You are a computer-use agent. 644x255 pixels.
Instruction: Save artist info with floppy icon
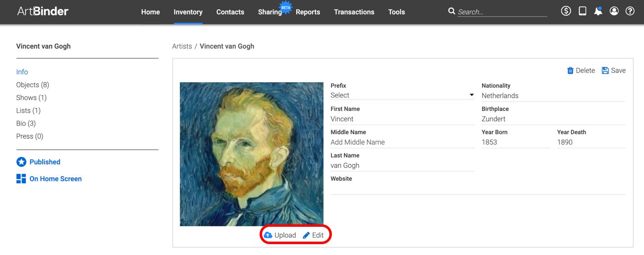605,70
